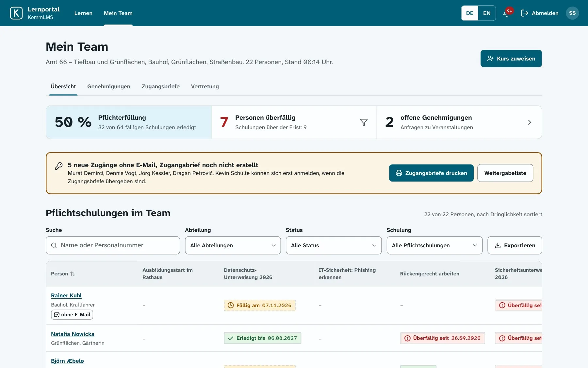Click Ausbildungsstart im Rathaus column header
This screenshot has width=588, height=368.
coord(168,274)
